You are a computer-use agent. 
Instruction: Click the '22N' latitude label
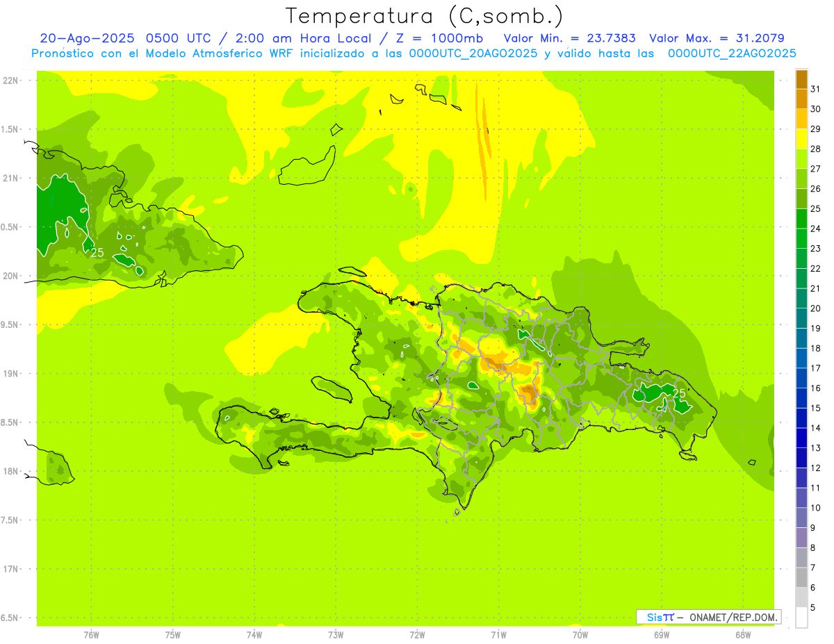pos(10,81)
